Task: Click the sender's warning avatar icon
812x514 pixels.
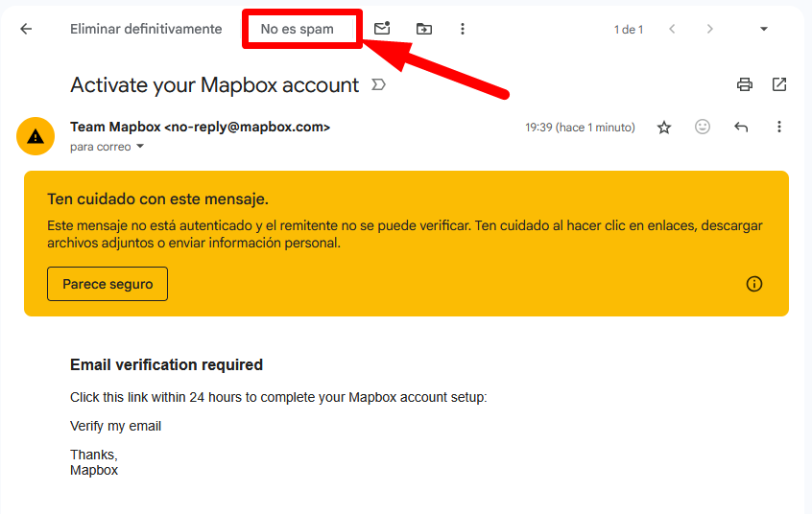Action: coord(36,135)
